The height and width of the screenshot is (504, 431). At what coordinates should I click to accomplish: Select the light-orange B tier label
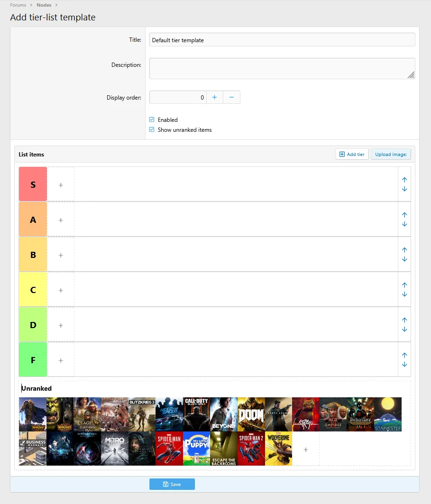point(33,254)
